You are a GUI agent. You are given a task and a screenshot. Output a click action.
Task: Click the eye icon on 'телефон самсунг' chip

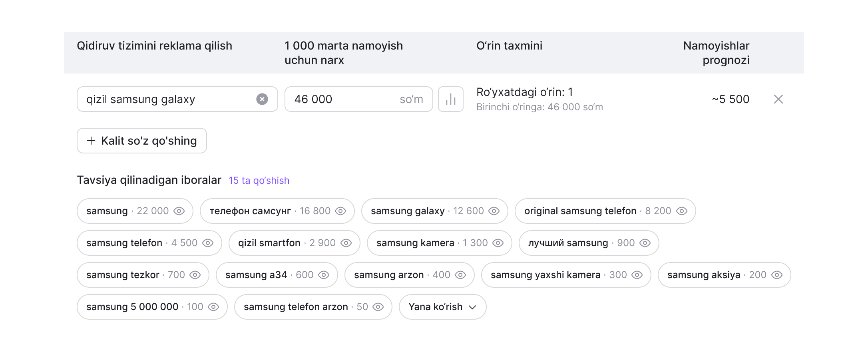[340, 211]
